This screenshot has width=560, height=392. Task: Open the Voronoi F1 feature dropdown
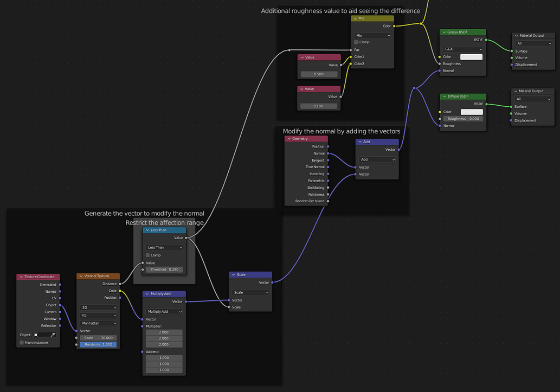tap(99, 316)
